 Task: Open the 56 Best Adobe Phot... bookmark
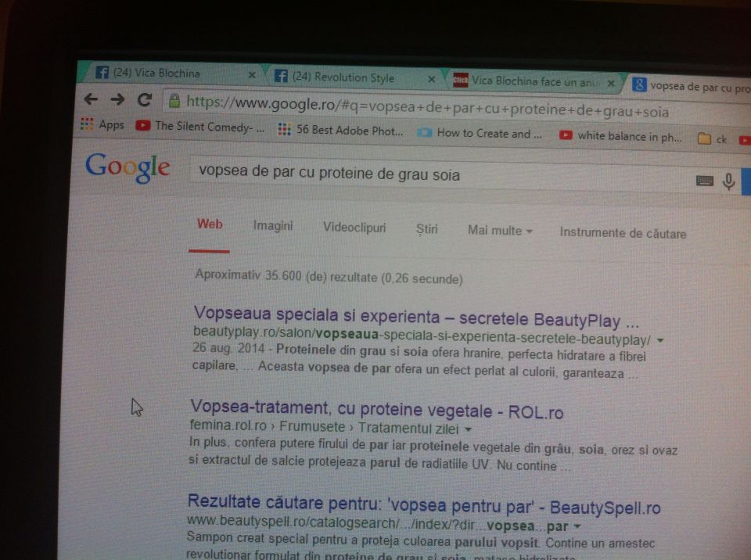(x=341, y=130)
